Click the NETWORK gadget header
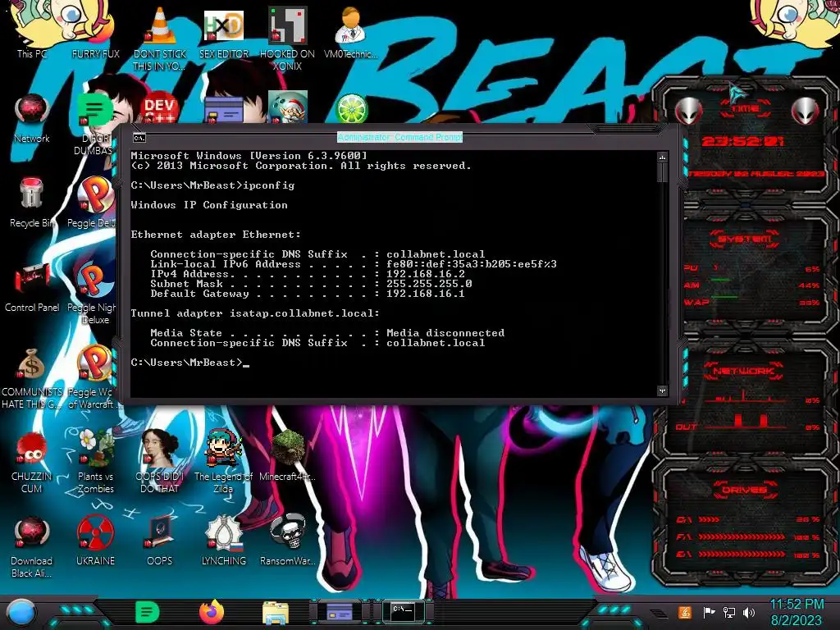This screenshot has width=840, height=630. (745, 371)
